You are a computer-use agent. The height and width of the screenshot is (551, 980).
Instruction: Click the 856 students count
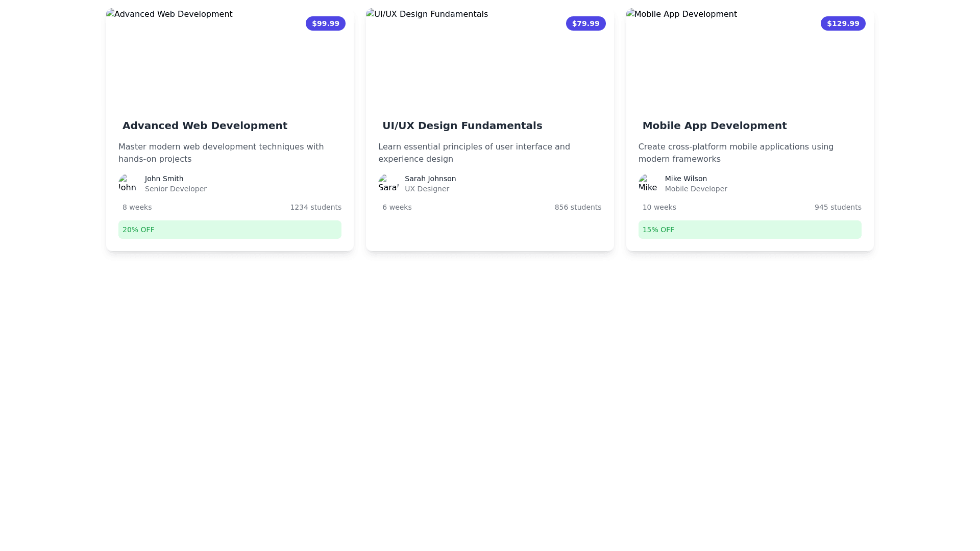coord(578,207)
